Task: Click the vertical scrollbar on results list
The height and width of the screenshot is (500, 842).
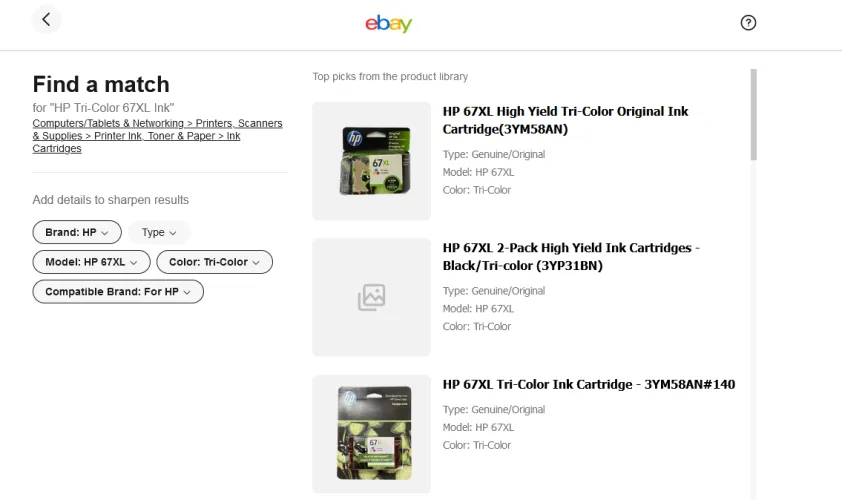Action: pyautogui.click(x=753, y=115)
